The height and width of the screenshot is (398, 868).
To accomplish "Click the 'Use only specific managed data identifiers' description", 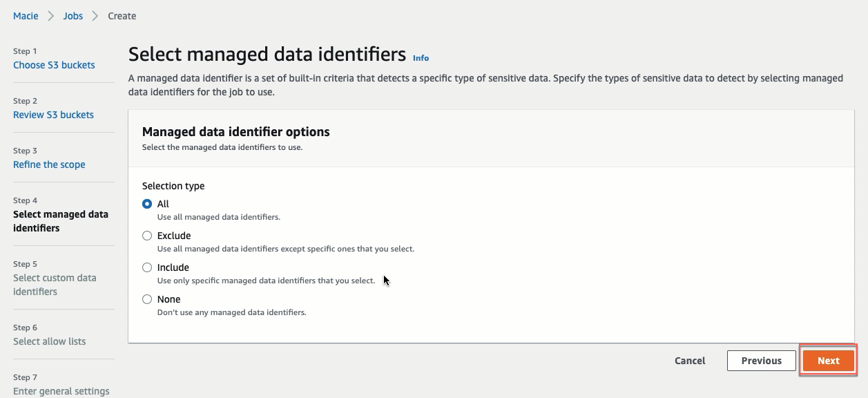I will click(x=266, y=281).
